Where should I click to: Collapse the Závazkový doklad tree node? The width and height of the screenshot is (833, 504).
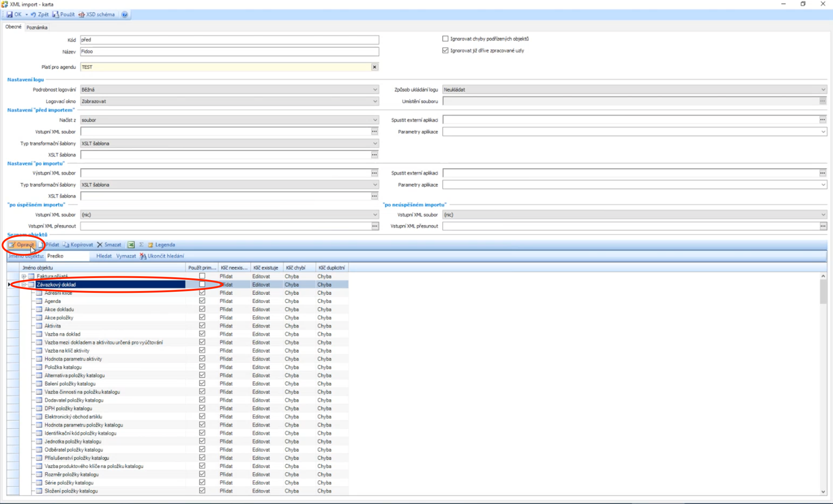[24, 285]
